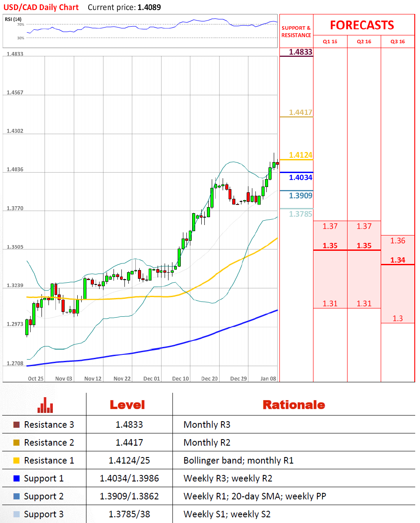Click the 1.4417 resistance level label in sidebar
The height and width of the screenshot is (523, 420).
[x=301, y=112]
